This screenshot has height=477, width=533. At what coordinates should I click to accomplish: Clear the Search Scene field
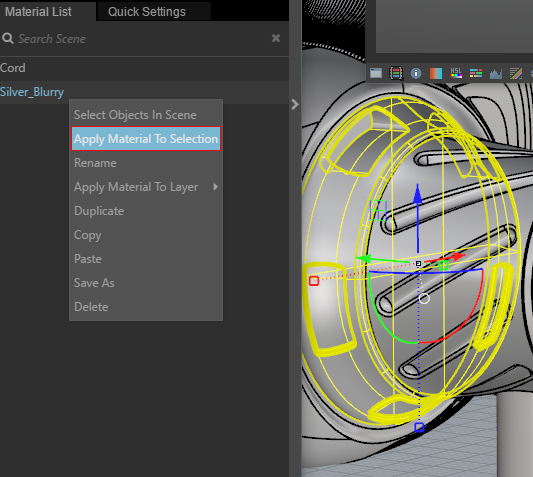276,38
